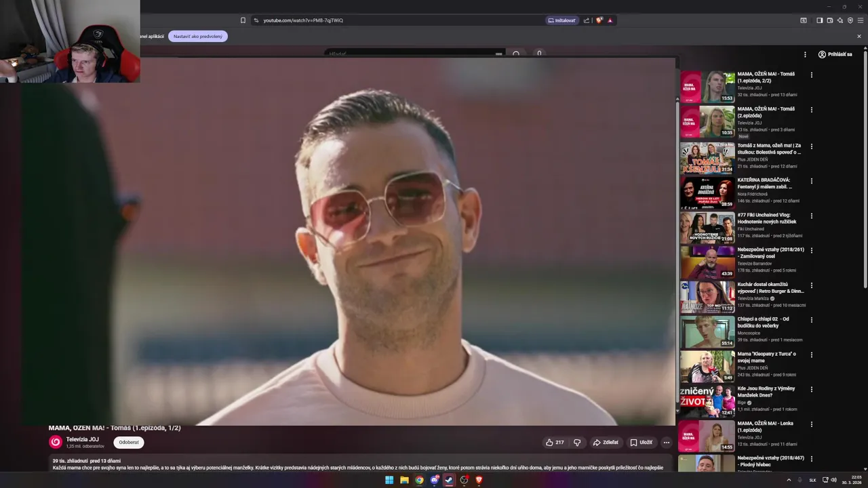The height and width of the screenshot is (488, 868).
Task: Open the Tomáš (1.epizóda, 2/2) video thumbnail
Action: (x=707, y=87)
